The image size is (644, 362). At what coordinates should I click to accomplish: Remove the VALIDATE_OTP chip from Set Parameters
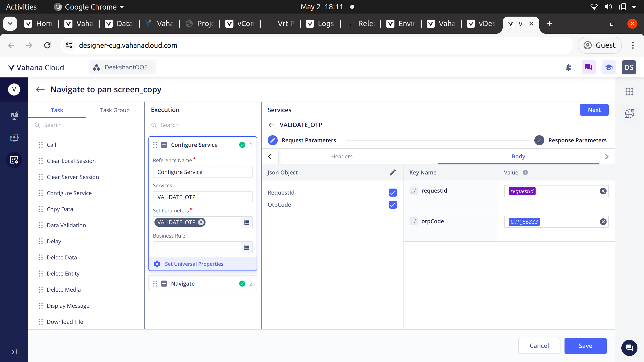201,222
